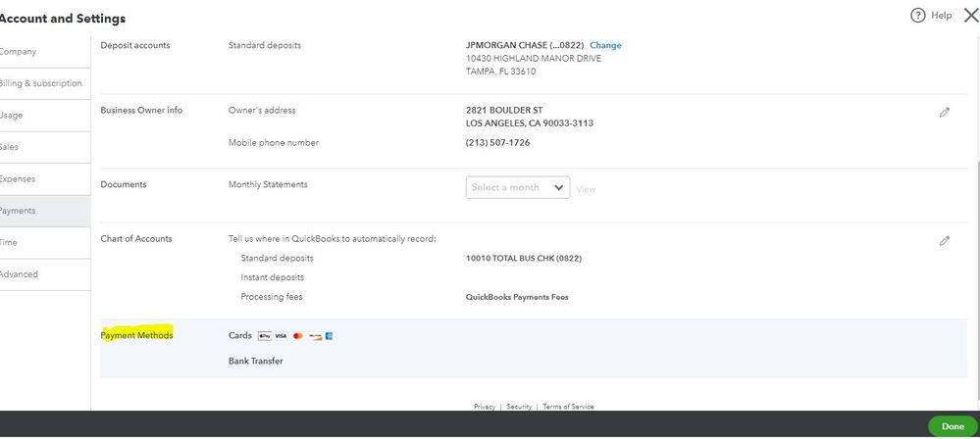The height and width of the screenshot is (439, 980).
Task: Open the Terms of Service link
Action: click(568, 407)
